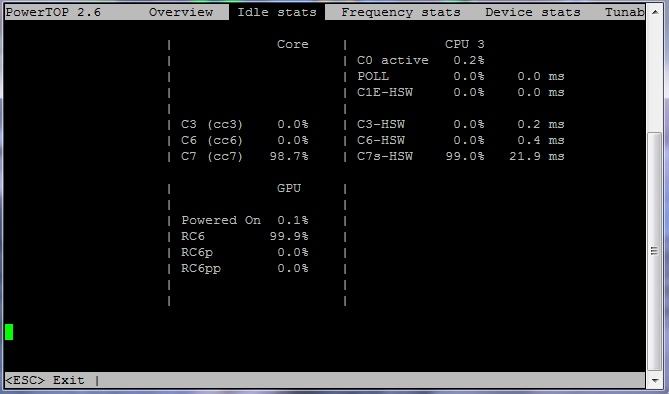Select the Idle stats tab

coord(277,12)
